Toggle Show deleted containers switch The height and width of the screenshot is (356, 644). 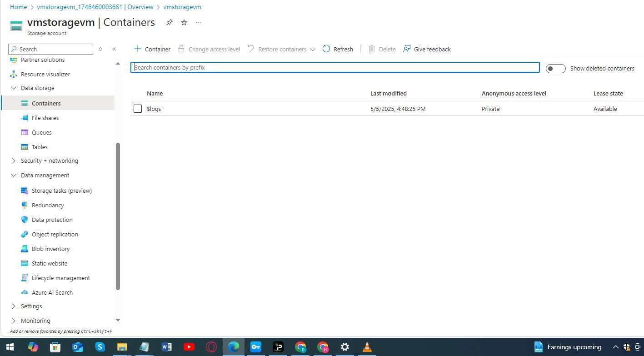555,69
